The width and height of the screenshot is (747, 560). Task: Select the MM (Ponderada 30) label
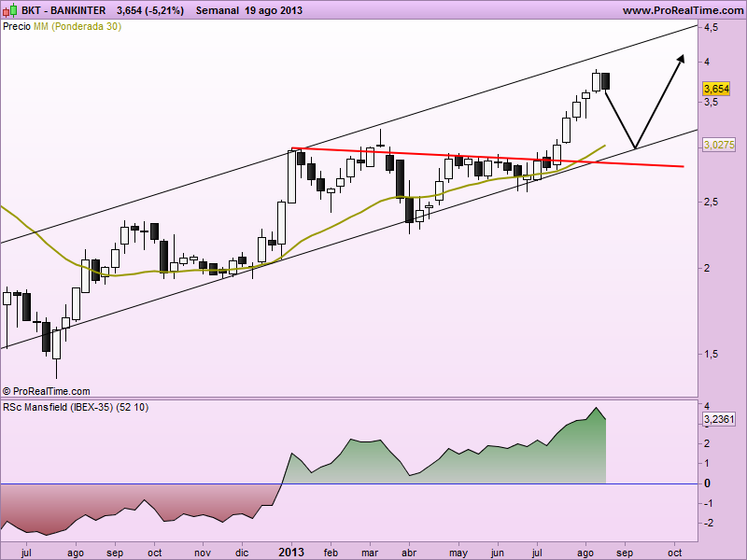[x=78, y=27]
